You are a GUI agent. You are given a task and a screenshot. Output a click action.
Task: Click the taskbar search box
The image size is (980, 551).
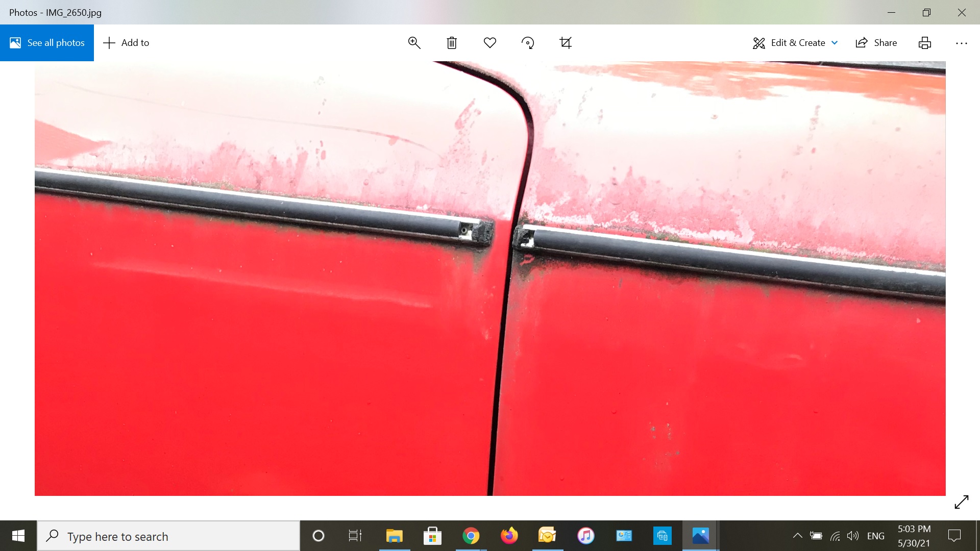point(168,536)
